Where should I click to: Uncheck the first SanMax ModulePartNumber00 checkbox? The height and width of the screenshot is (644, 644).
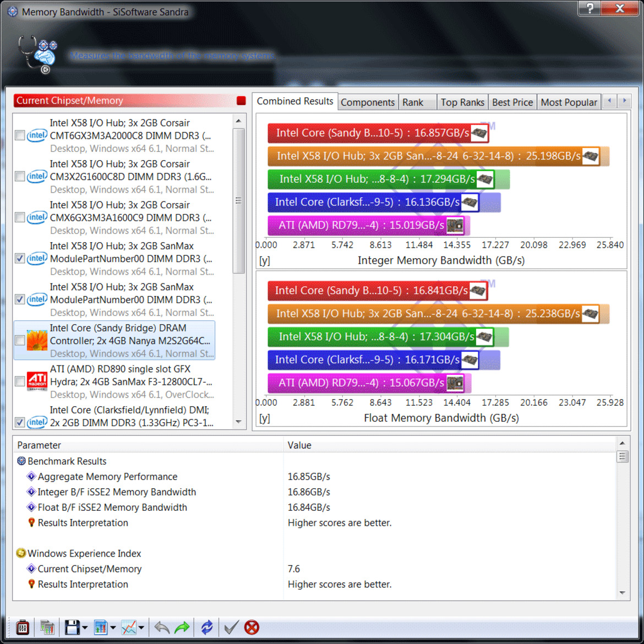point(19,258)
